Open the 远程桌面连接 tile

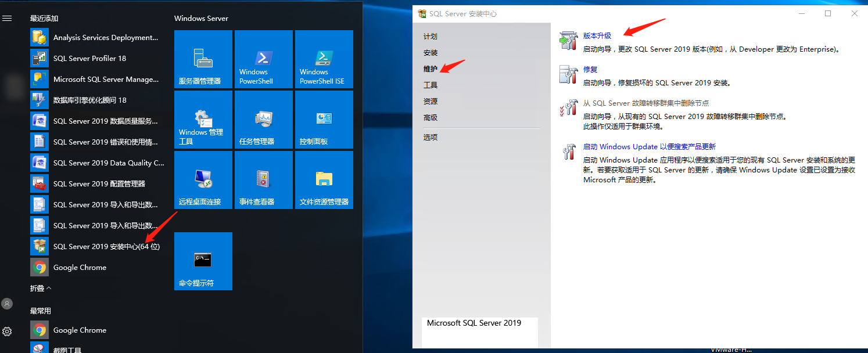coord(203,180)
